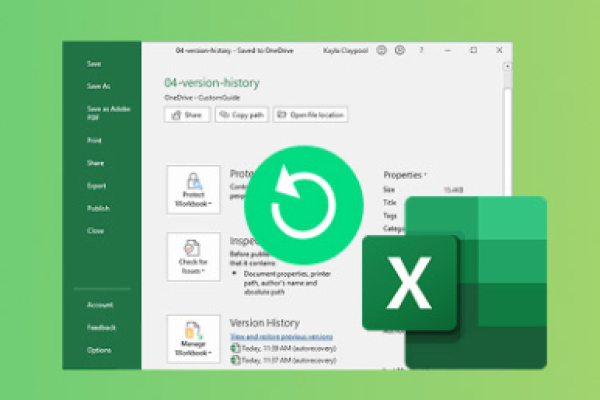Open the 11:09 AM autorecovery version
This screenshot has height=400, width=600.
[289, 348]
